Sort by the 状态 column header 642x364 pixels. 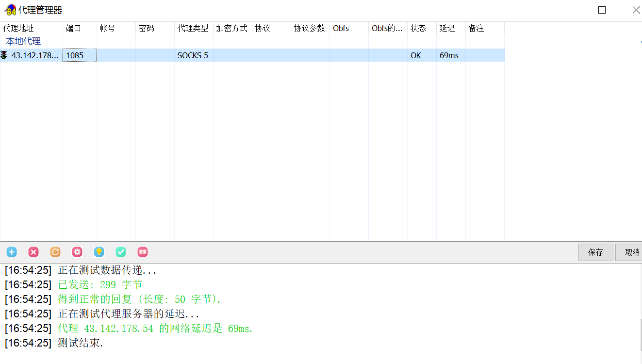[422, 28]
